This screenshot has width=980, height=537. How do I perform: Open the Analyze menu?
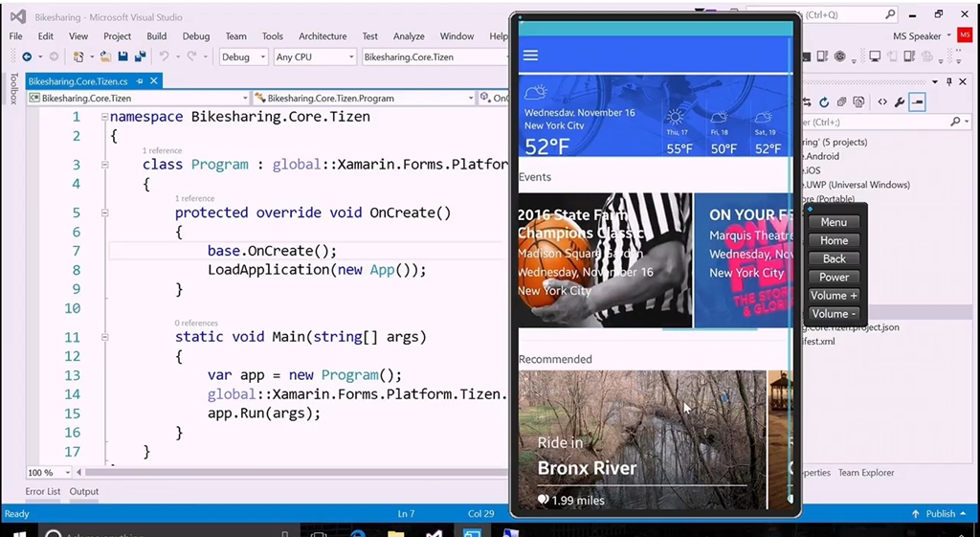tap(409, 36)
